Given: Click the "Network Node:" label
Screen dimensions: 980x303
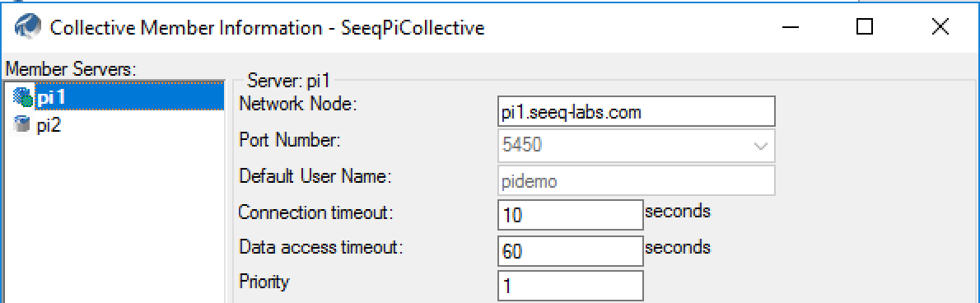Looking at the screenshot, I should (x=297, y=105).
